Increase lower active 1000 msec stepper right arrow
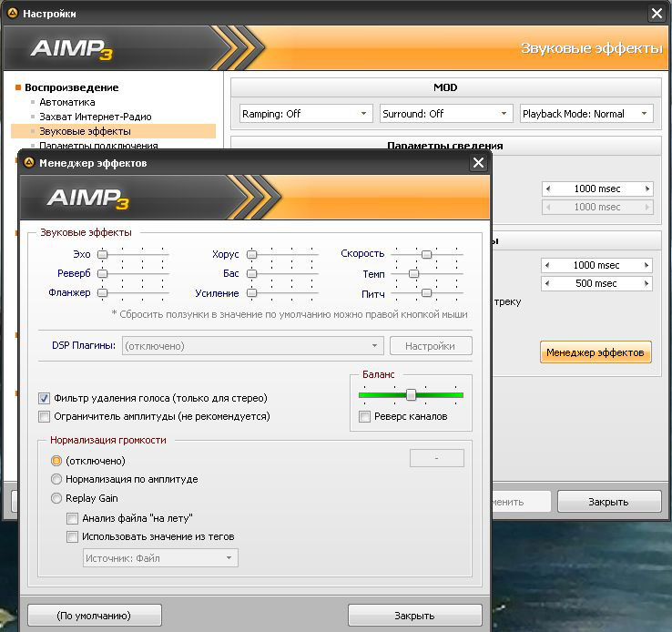Image resolution: width=672 pixels, height=632 pixels. tap(647, 265)
